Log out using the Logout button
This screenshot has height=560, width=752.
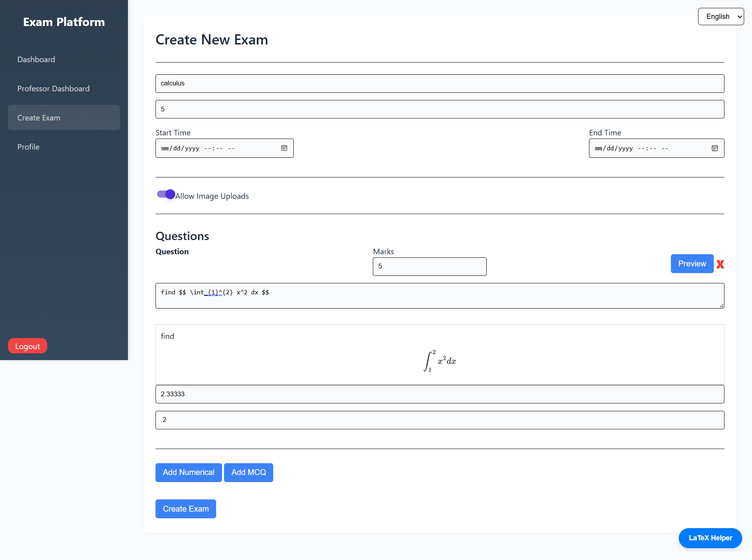click(x=27, y=346)
